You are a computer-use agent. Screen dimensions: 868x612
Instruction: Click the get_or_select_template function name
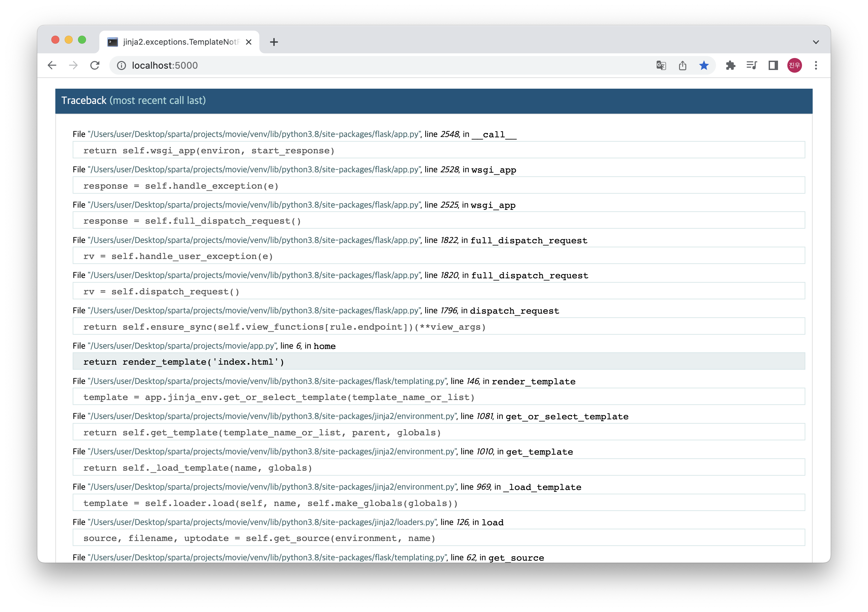pos(567,417)
